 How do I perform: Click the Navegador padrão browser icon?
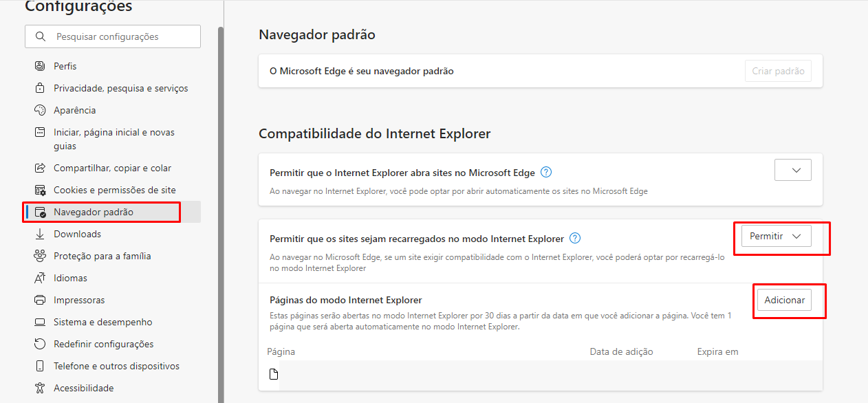(x=40, y=212)
